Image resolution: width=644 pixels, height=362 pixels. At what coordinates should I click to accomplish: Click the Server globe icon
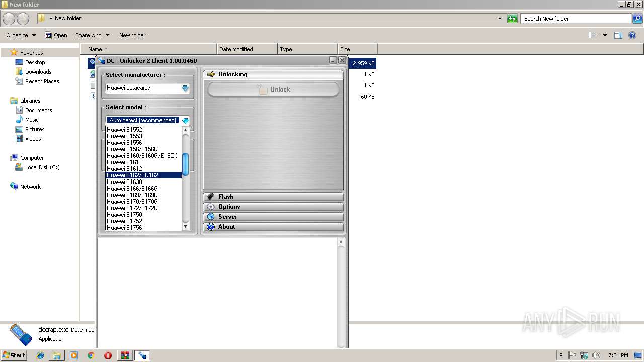pyautogui.click(x=211, y=217)
